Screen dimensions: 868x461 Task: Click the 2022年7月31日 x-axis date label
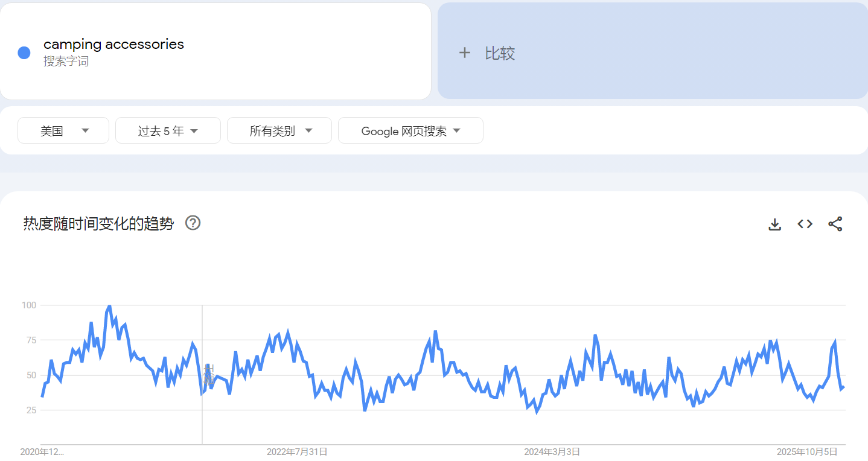[297, 451]
